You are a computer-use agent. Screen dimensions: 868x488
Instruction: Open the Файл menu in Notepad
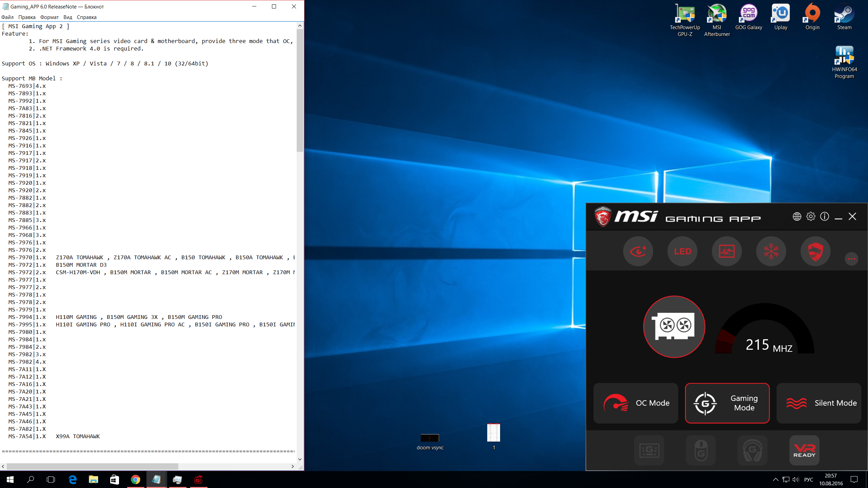pos(7,17)
